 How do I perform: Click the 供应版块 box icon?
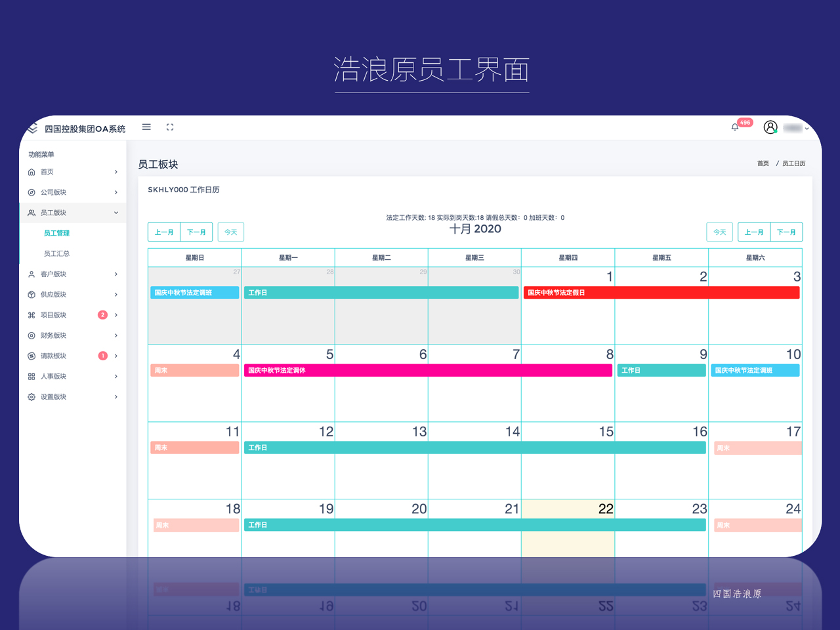[31, 295]
